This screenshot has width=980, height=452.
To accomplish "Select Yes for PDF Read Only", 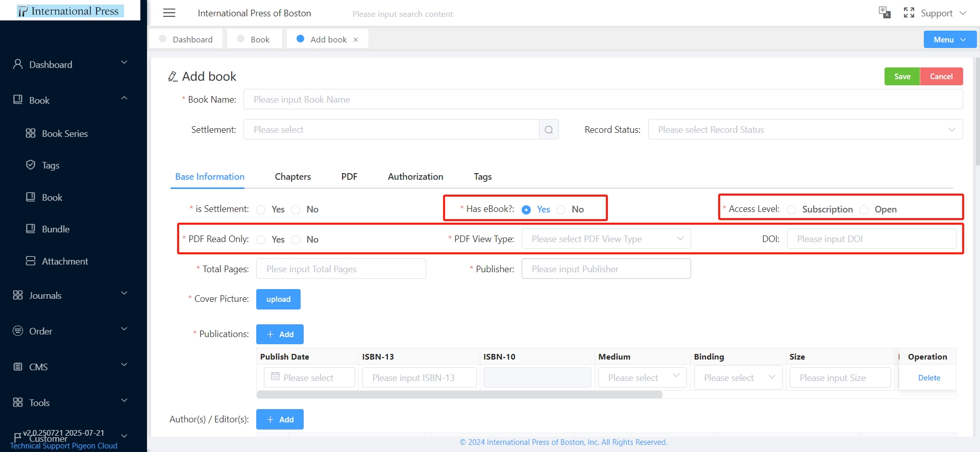I will tap(261, 240).
